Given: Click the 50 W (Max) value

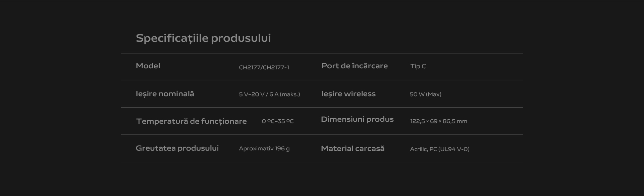Looking at the screenshot, I should (x=425, y=94).
